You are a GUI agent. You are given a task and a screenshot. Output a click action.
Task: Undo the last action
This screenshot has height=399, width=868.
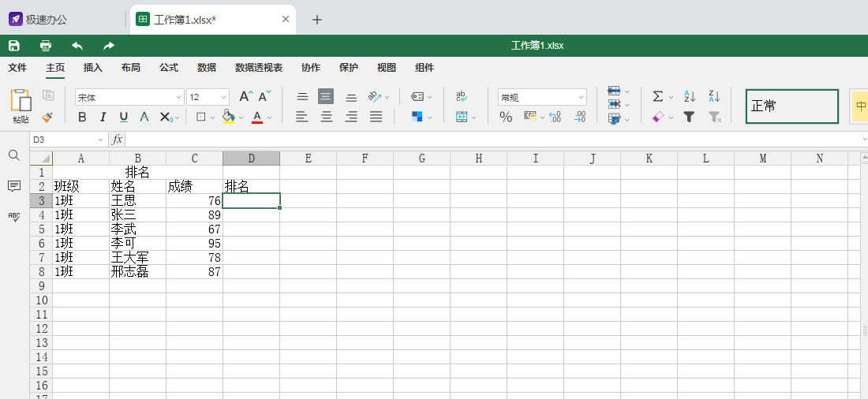pos(77,46)
